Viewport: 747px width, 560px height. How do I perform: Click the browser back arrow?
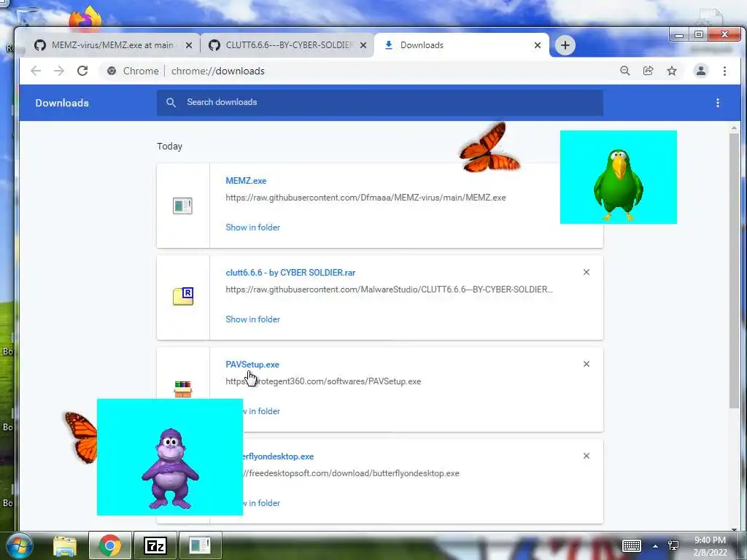pos(36,71)
